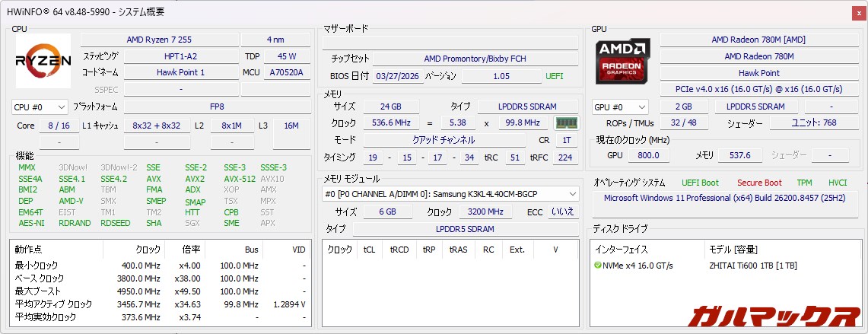Click the GPU memory clock 537.6 value

click(739, 156)
